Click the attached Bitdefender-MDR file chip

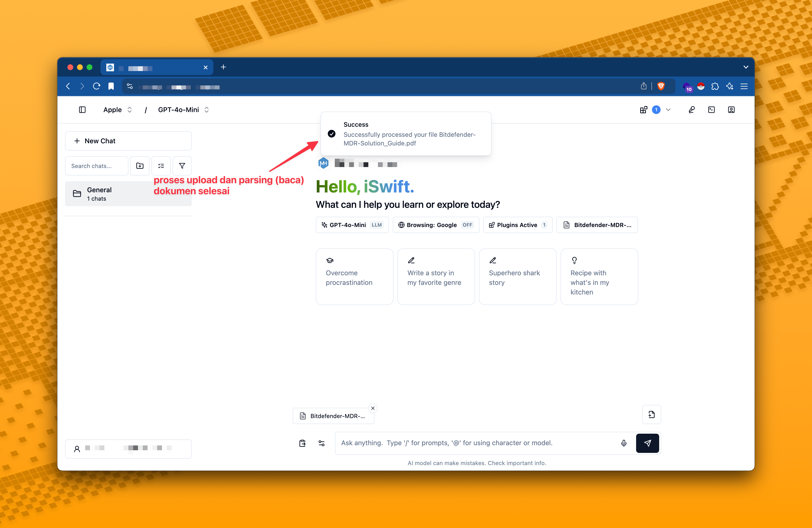pos(333,416)
